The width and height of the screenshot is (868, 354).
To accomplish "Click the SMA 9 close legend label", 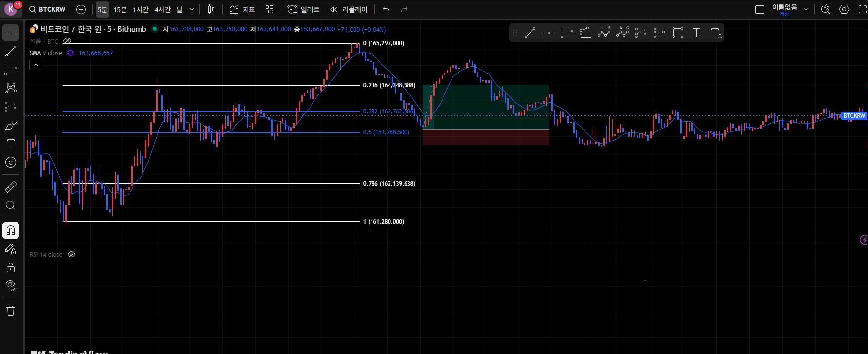I will click(46, 53).
